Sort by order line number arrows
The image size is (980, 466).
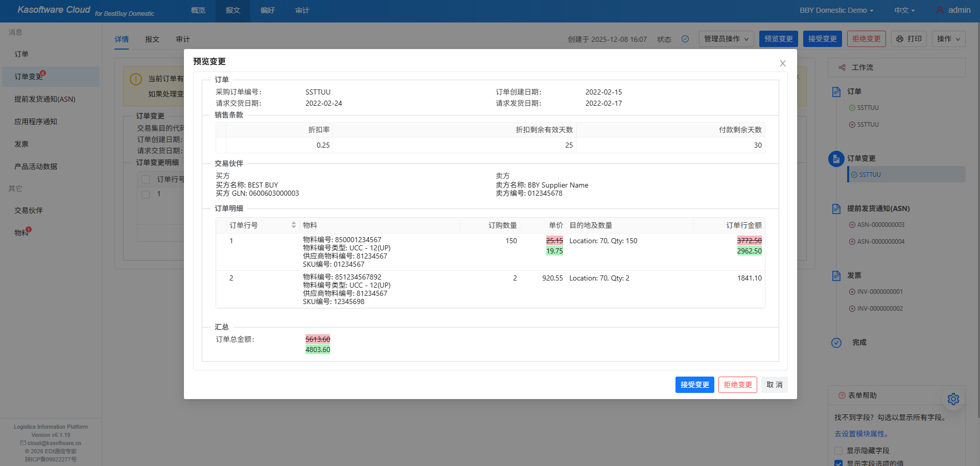coord(293,225)
